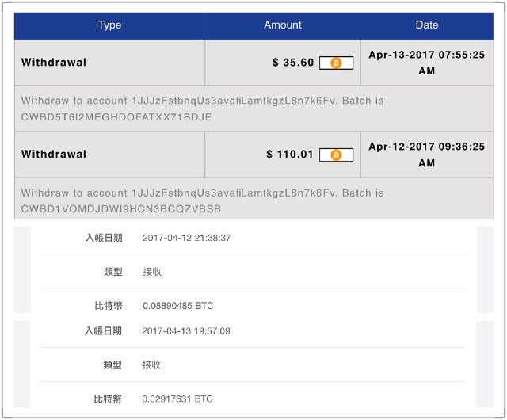Click batch ID CWBD5T6I2MEGHDOFATXX71BDJE
This screenshot has height=420, width=507.
116,116
